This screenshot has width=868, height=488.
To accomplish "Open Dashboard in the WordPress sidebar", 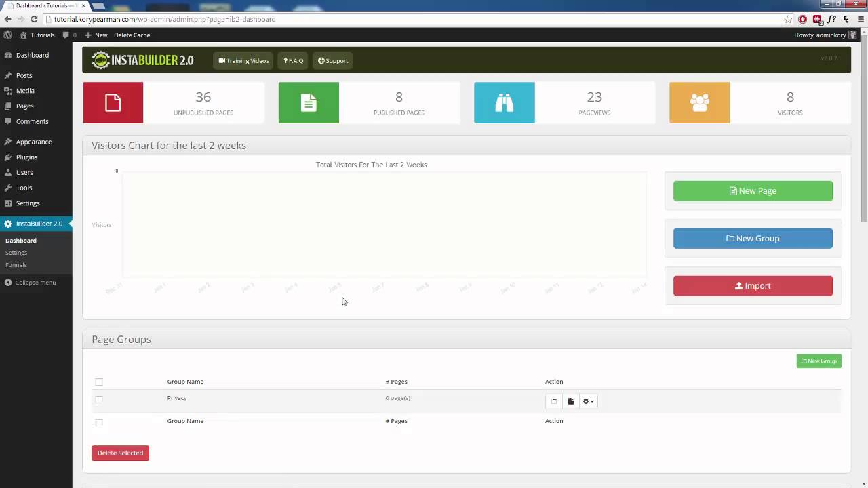I will [x=33, y=55].
